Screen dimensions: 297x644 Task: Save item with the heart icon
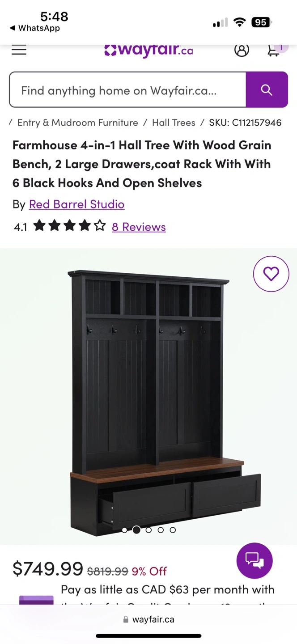click(271, 274)
